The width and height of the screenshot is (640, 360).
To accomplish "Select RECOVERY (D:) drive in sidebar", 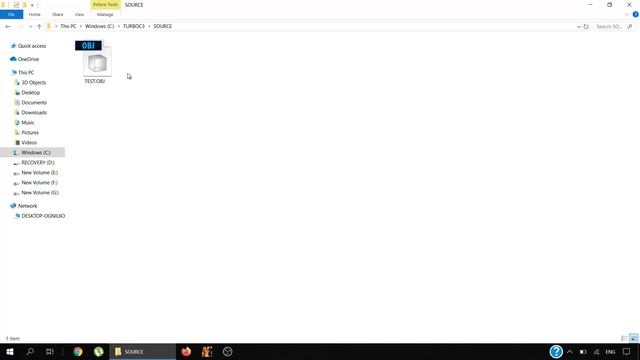I will tap(38, 162).
